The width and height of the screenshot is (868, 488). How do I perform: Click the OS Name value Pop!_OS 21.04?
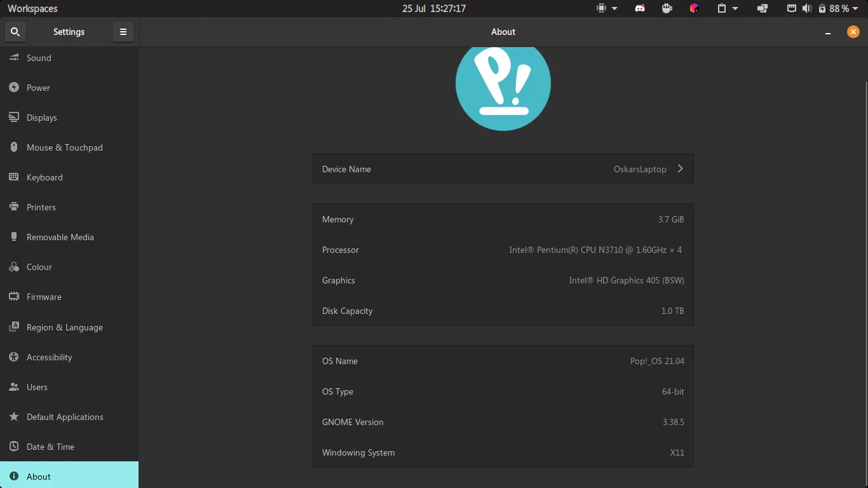pyautogui.click(x=657, y=361)
